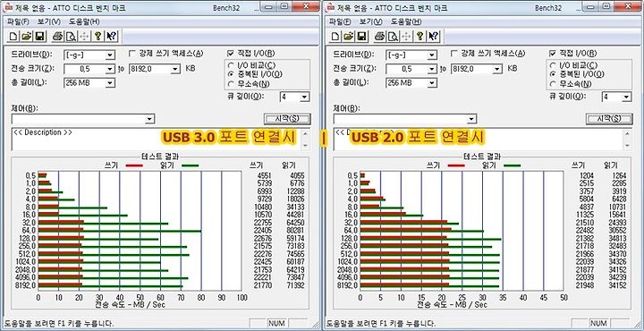The width and height of the screenshot is (644, 331).
Task: Click read value 71392 in left window
Action: pyautogui.click(x=295, y=285)
